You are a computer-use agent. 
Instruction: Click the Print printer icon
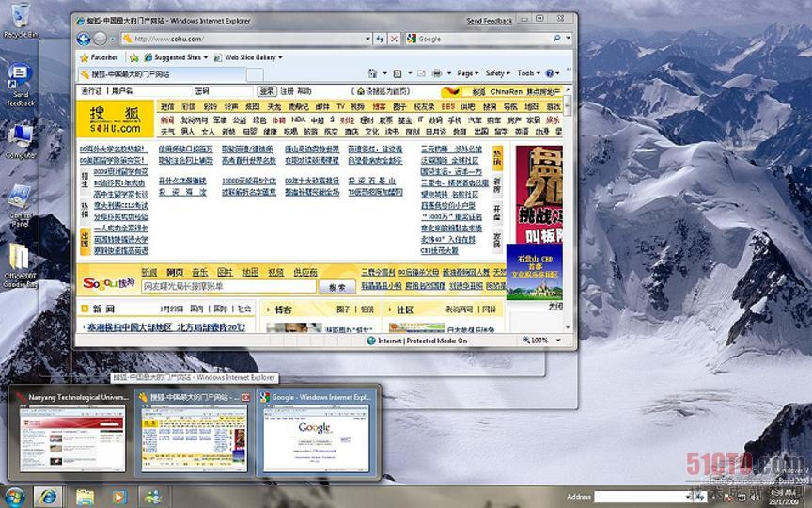[x=437, y=73]
